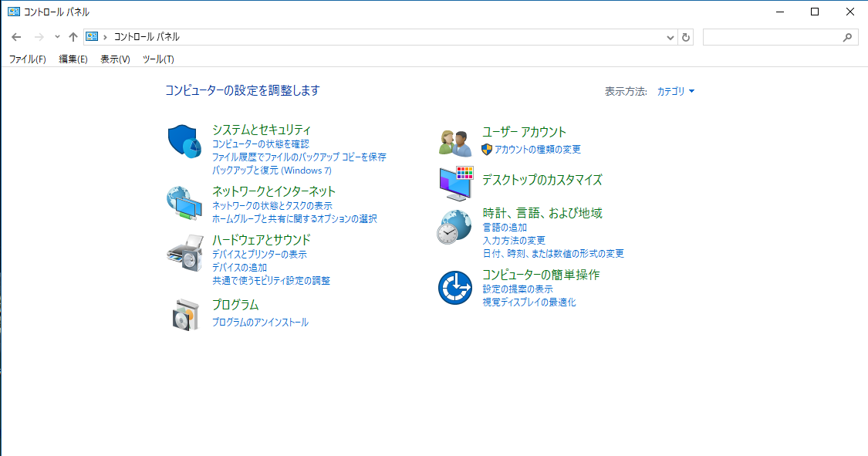Click the Programs disc box icon
This screenshot has width=868, height=456.
click(x=184, y=313)
